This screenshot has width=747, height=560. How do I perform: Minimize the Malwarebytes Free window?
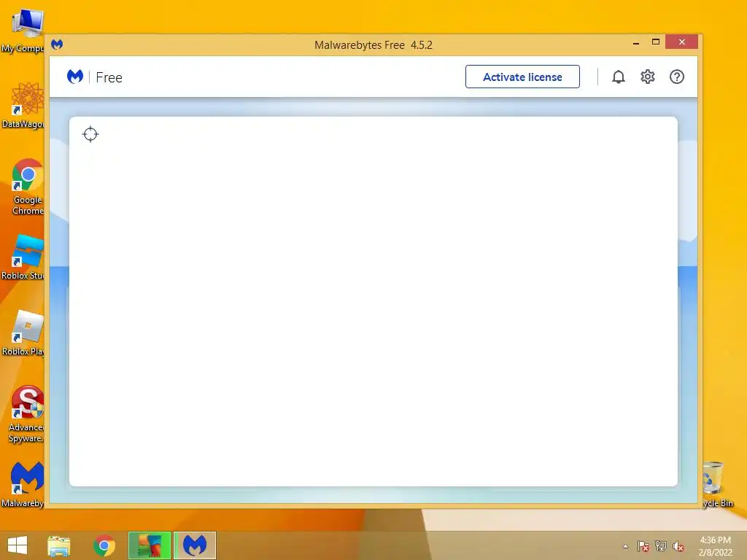coord(635,42)
